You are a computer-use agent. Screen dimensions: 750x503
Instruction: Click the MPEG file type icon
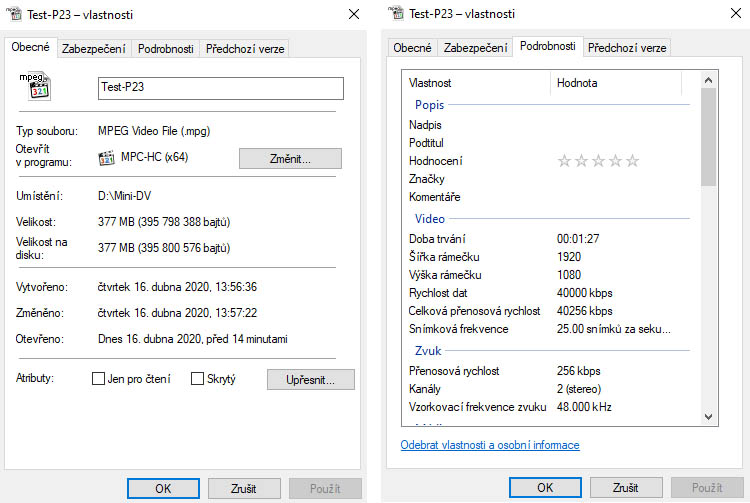[x=38, y=87]
